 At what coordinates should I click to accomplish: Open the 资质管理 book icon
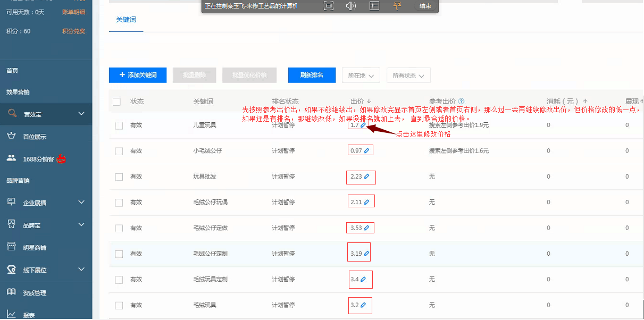[11, 292]
